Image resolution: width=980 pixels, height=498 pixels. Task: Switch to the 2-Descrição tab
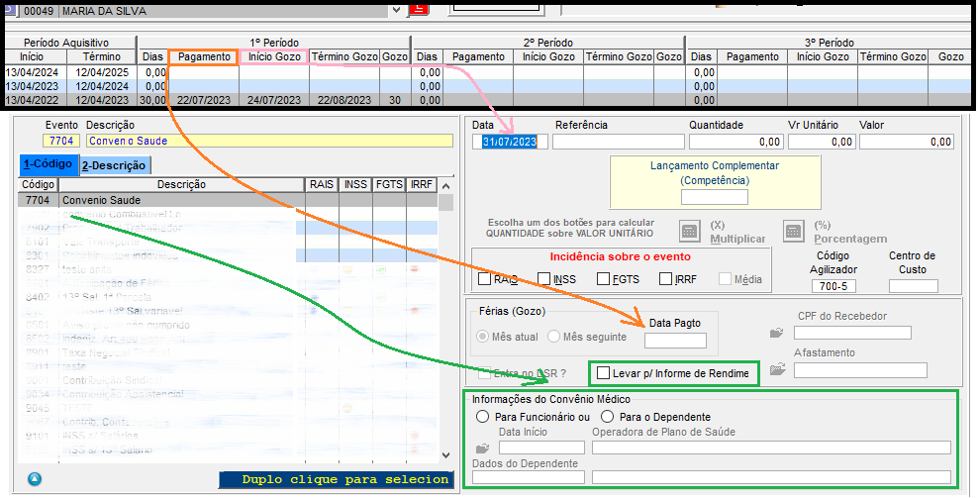[115, 165]
